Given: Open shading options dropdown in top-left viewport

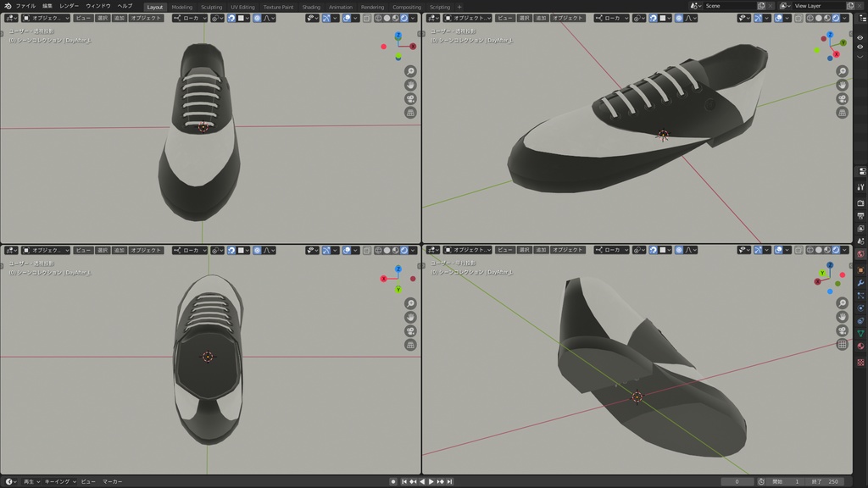Looking at the screenshot, I should coord(413,19).
